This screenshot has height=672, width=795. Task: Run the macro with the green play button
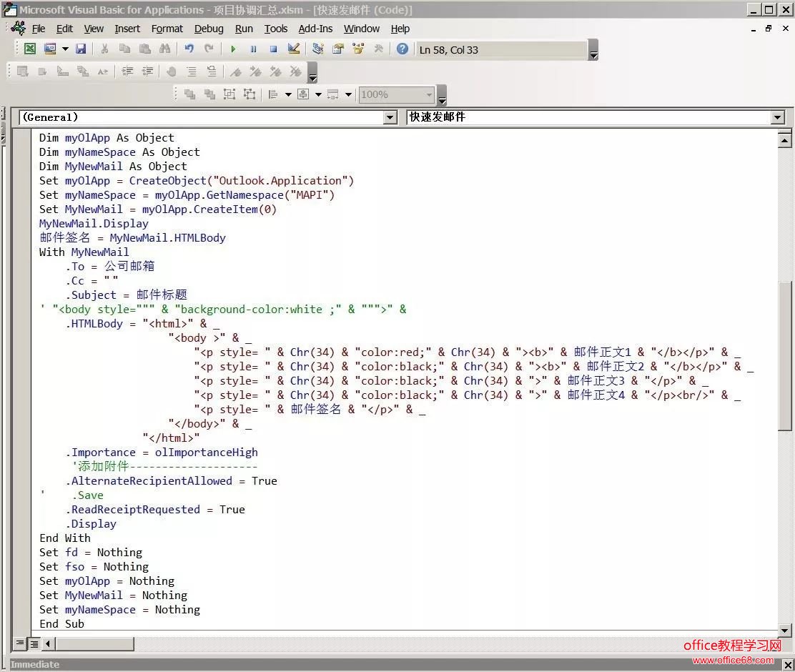pos(233,49)
